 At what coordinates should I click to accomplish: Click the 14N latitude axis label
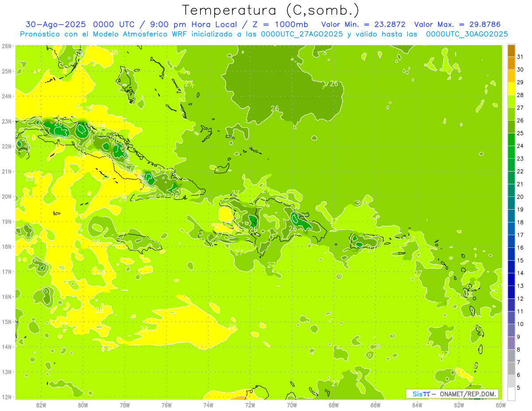(6, 347)
